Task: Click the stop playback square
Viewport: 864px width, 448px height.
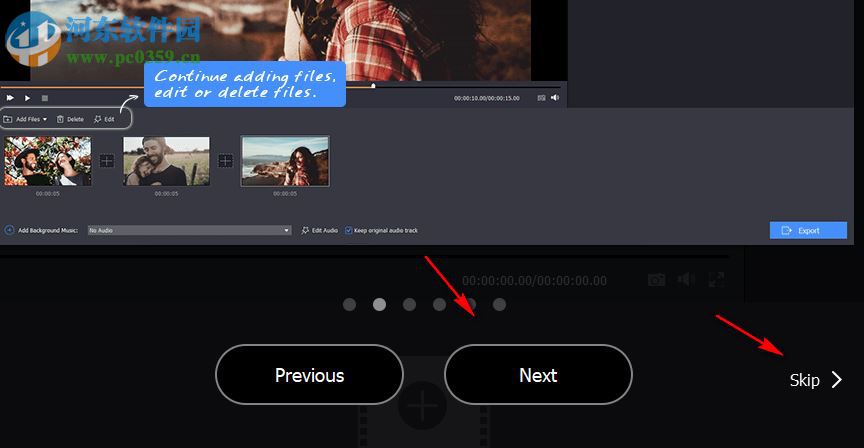Action: 45,98
